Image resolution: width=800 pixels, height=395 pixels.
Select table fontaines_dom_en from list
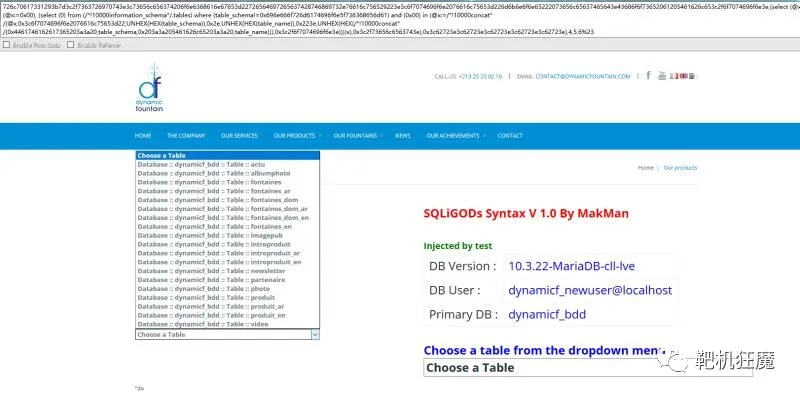[x=228, y=217]
